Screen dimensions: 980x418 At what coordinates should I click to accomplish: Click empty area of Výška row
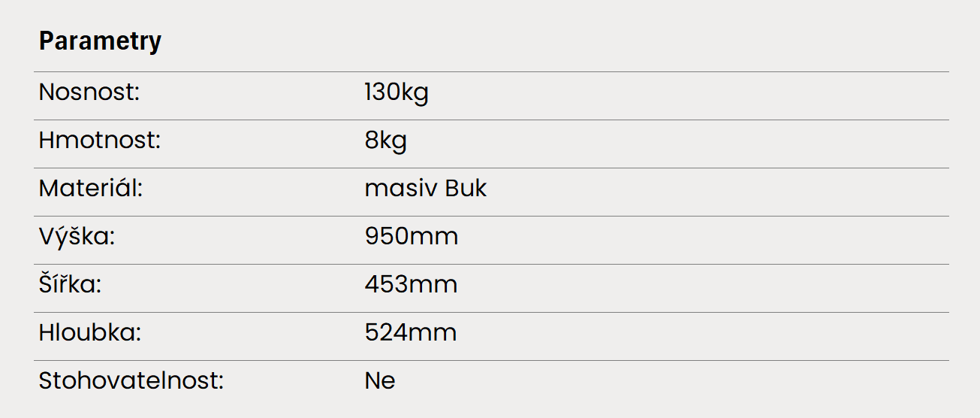676,240
